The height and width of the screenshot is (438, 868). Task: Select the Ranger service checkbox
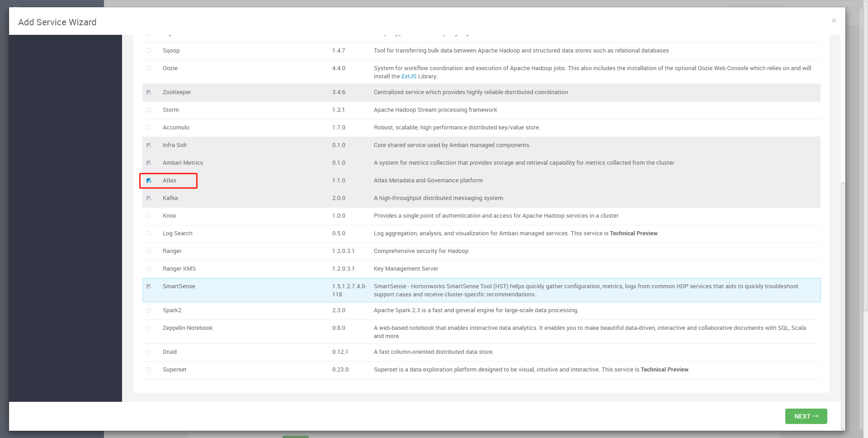pos(149,251)
